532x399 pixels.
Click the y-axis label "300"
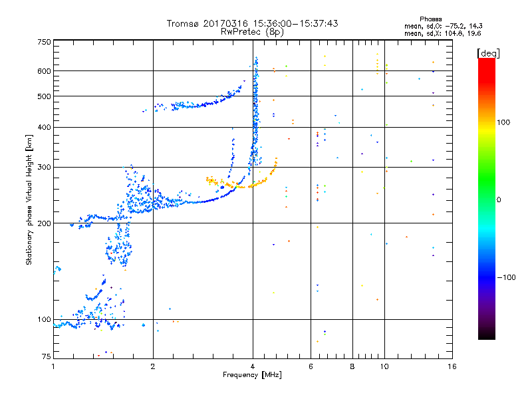click(44, 167)
